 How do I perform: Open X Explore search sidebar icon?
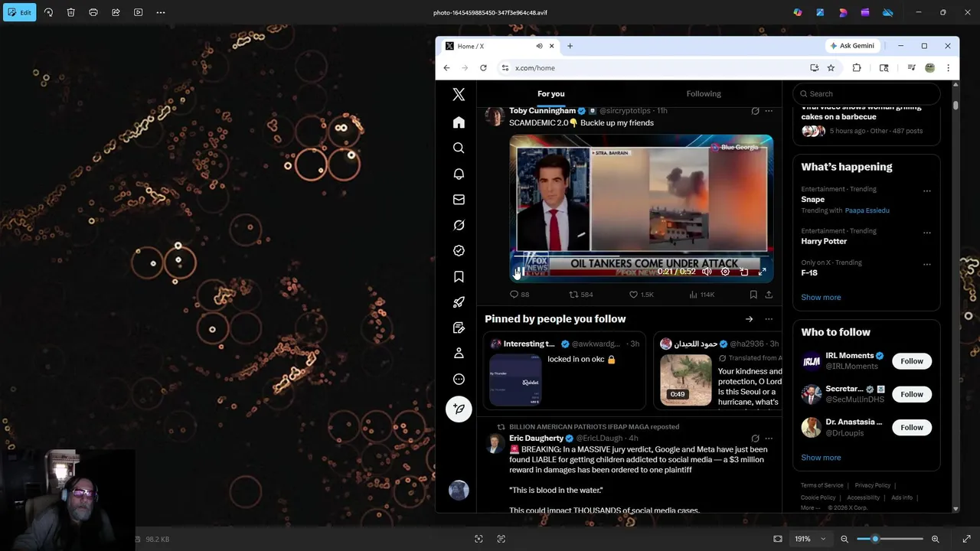(459, 148)
